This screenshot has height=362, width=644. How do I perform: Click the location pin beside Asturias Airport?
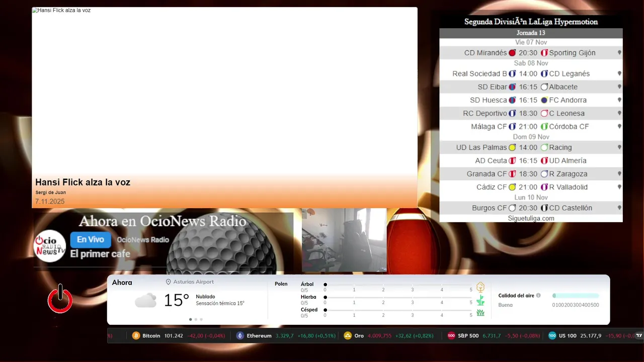(x=169, y=282)
